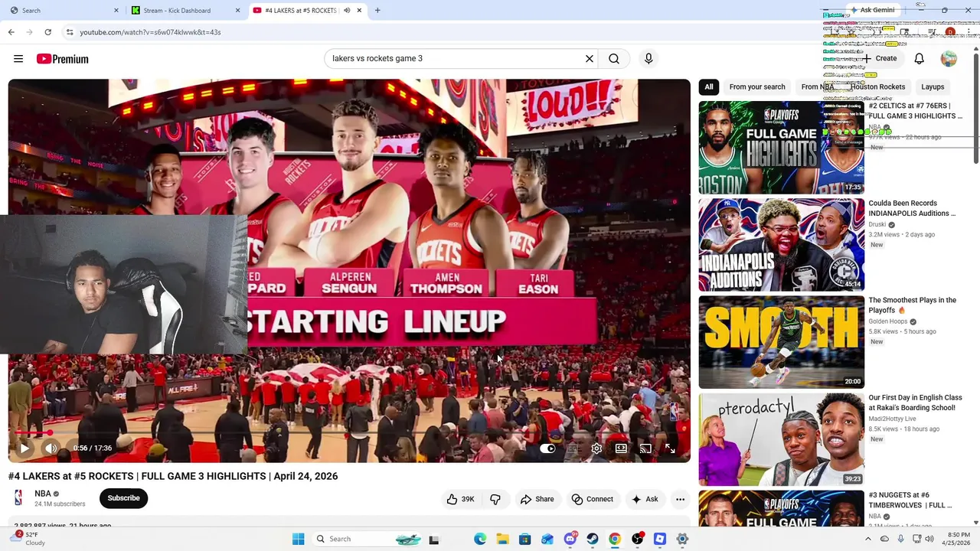The image size is (980, 551).
Task: Like the video with 39K likes
Action: click(x=460, y=499)
